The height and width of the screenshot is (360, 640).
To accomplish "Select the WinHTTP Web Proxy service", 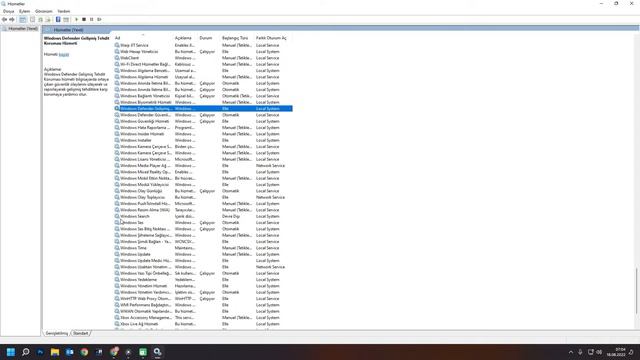I will pos(203,299).
